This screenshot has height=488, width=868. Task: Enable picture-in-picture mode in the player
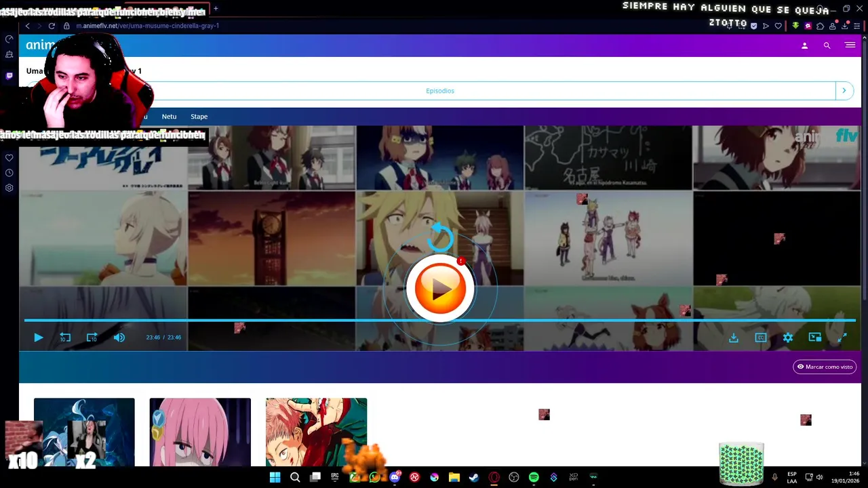coord(815,338)
